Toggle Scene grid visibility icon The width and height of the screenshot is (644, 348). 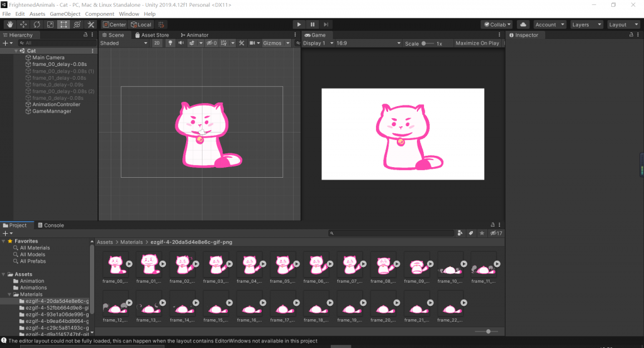coord(224,43)
